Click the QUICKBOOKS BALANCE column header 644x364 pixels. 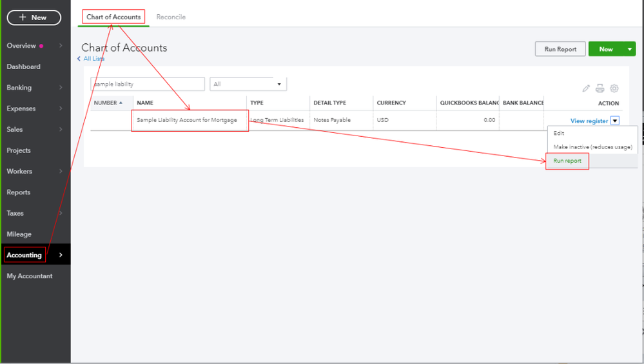[469, 103]
